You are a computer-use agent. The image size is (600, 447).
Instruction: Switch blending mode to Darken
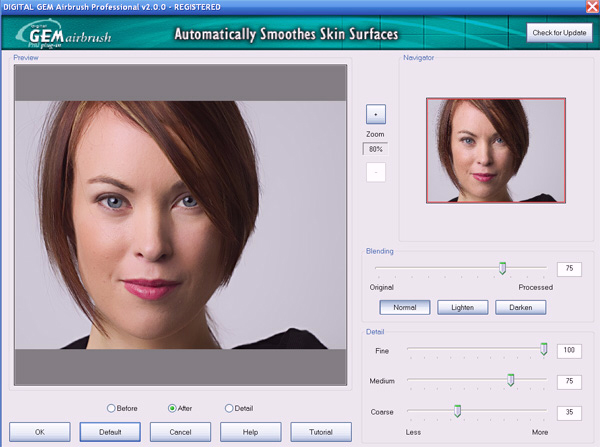point(520,307)
